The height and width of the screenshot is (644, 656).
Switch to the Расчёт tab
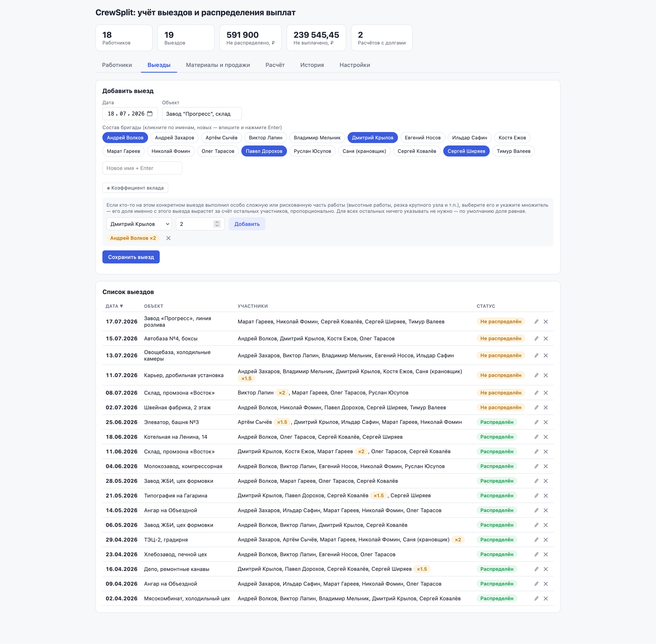[x=275, y=65]
